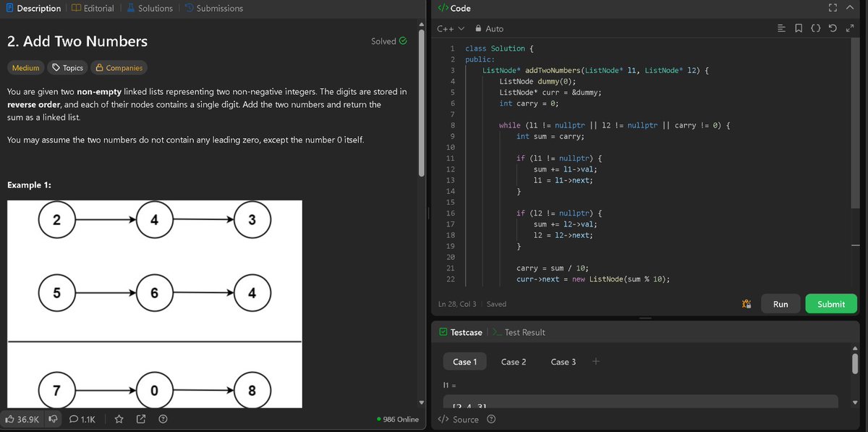868x432 pixels.
Task: Click the Run button
Action: pyautogui.click(x=780, y=304)
